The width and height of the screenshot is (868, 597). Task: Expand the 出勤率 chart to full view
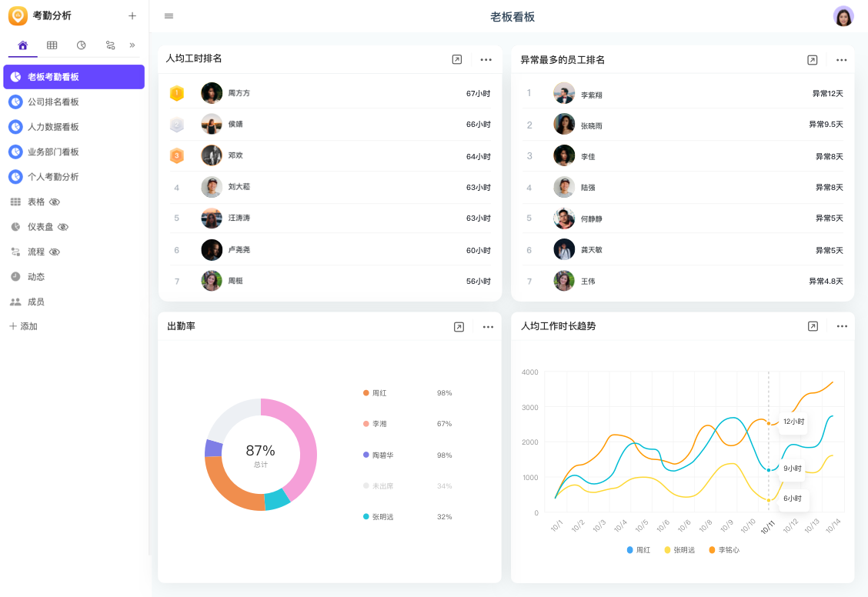(x=459, y=327)
